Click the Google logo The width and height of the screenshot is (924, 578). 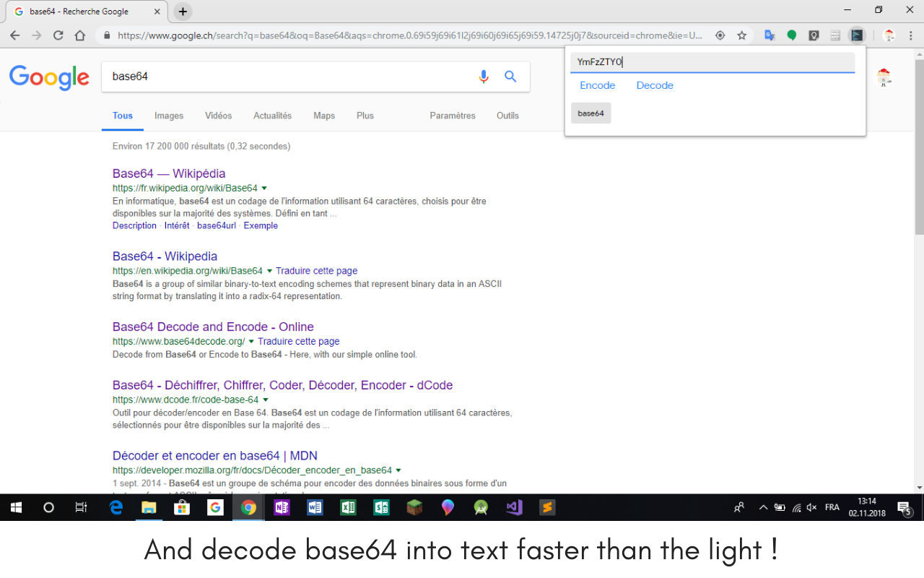[49, 77]
